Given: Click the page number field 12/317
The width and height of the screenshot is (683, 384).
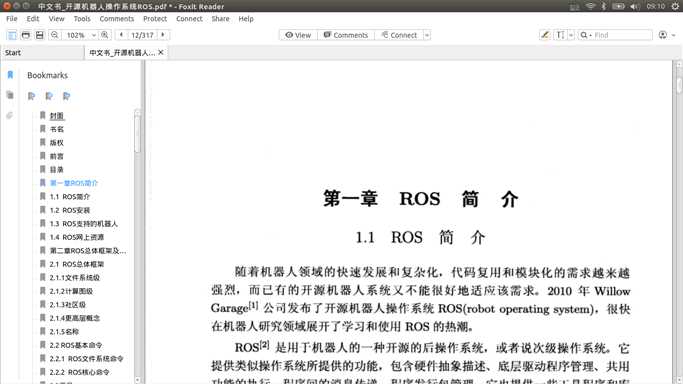Looking at the screenshot, I should click(142, 35).
